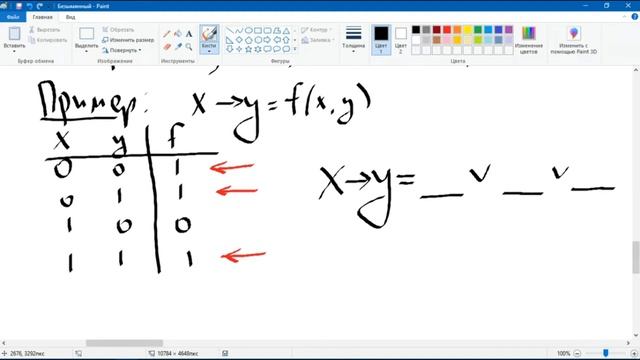
Task: Open the File (Файл) menu
Action: coord(13,17)
